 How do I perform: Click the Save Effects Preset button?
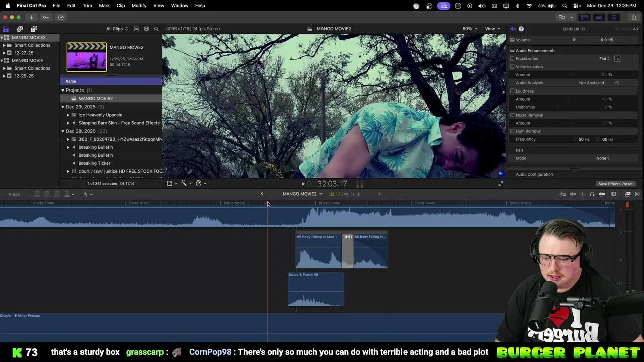point(615,184)
